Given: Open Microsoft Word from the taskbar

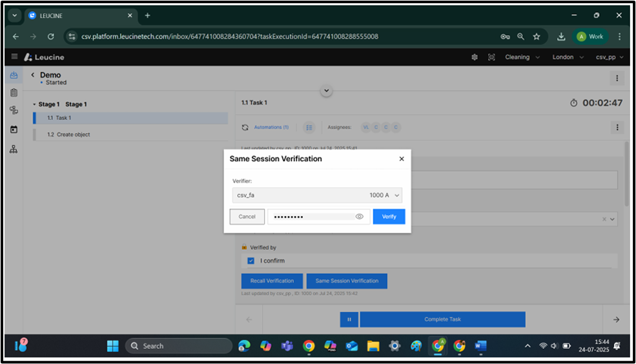Looking at the screenshot, I should pos(480,346).
